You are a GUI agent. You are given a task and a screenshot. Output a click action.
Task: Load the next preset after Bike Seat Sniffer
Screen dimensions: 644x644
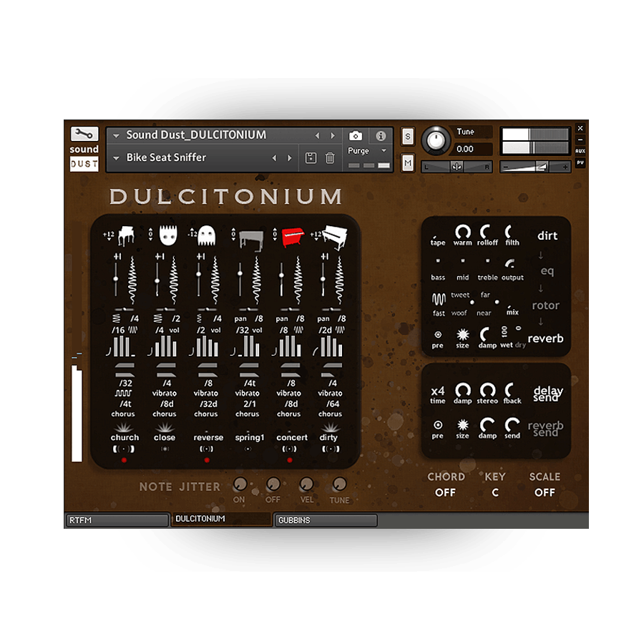click(x=290, y=157)
